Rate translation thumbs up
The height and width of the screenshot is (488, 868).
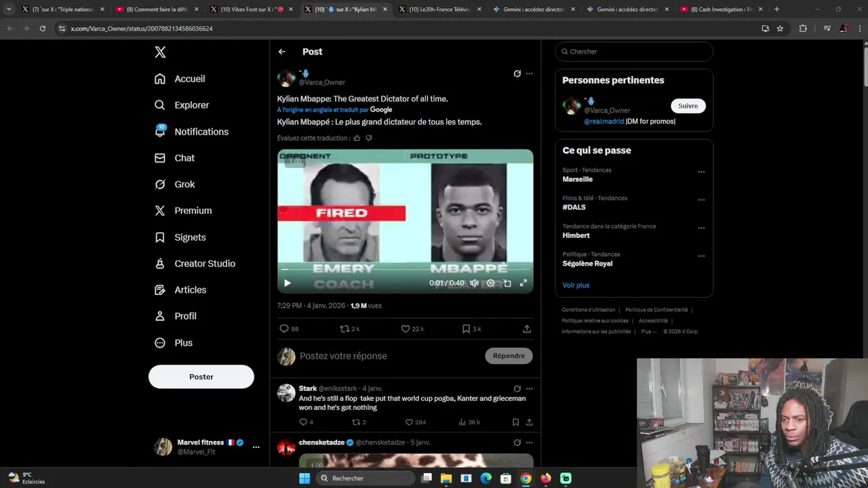(x=357, y=138)
